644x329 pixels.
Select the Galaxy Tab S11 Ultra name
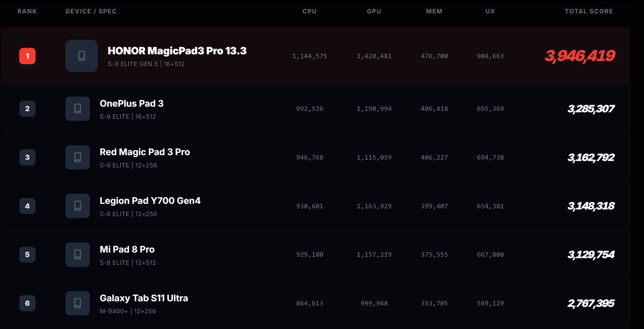tap(144, 298)
